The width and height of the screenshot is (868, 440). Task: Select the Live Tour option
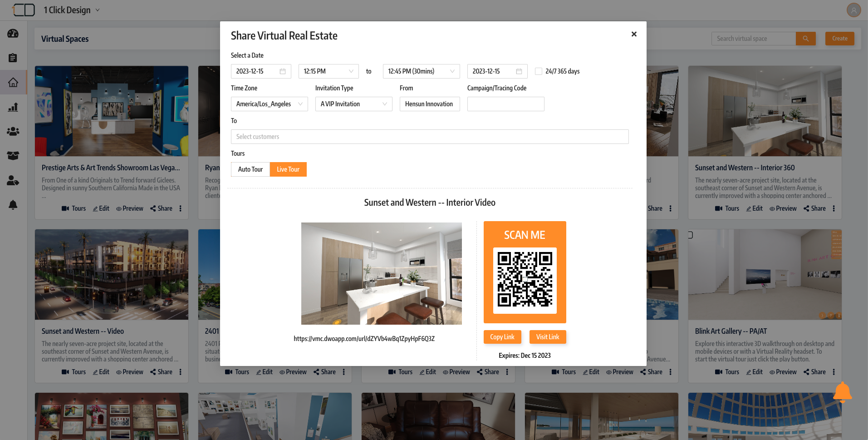point(288,169)
